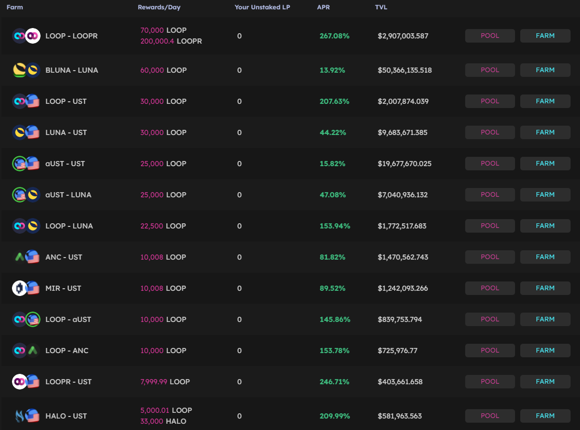Screen dimensions: 580x430
Task: Open POOL for aUST - LUNA
Action: pyautogui.click(x=490, y=195)
